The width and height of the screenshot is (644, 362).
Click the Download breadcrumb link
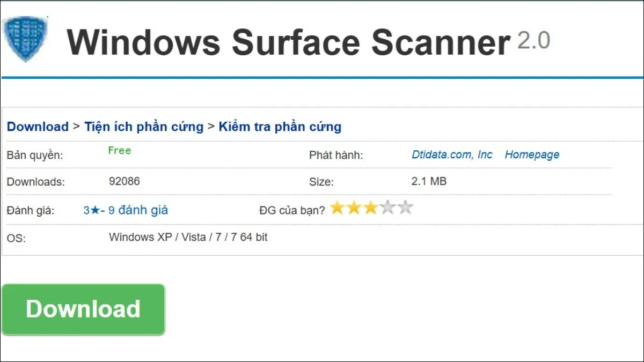click(x=38, y=127)
